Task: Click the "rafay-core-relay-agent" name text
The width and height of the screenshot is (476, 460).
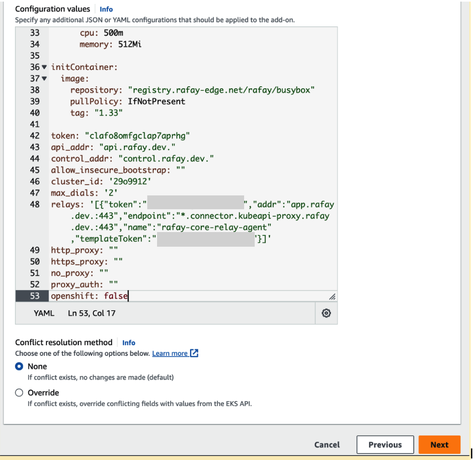Action: click(214, 227)
